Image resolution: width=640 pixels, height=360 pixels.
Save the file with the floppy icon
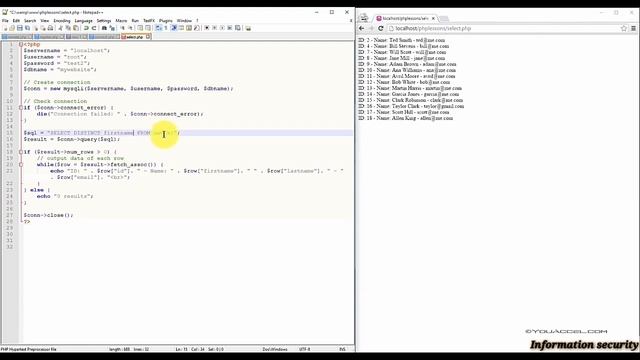[20, 28]
